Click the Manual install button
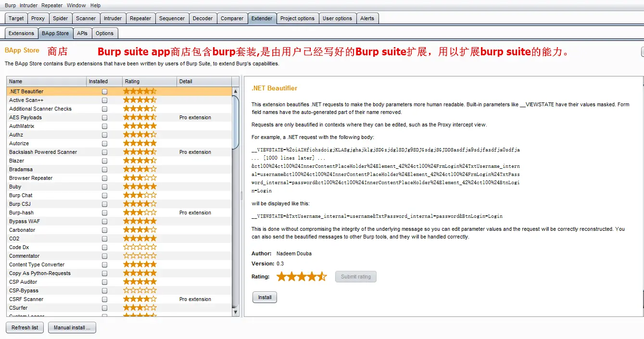The width and height of the screenshot is (644, 339). point(72,327)
